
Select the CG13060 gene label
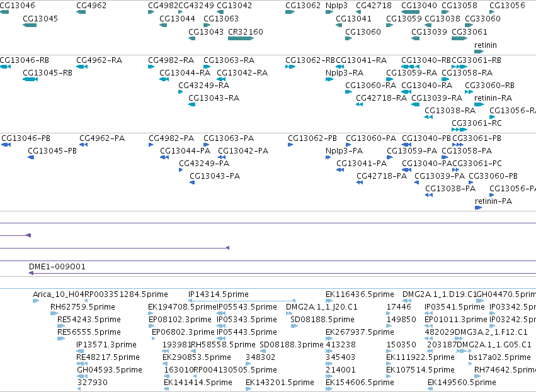[x=363, y=31]
